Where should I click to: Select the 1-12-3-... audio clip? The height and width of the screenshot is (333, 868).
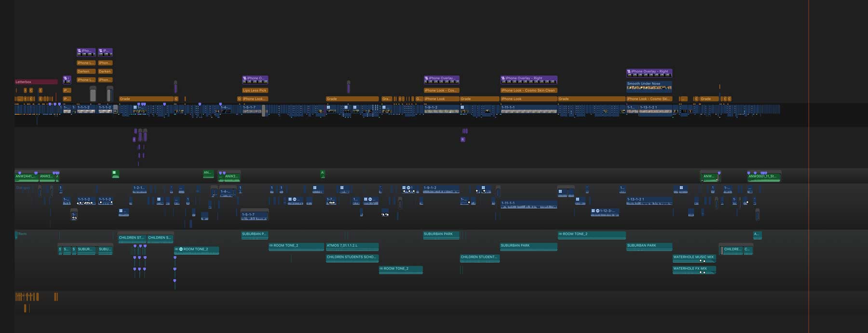coord(605,213)
